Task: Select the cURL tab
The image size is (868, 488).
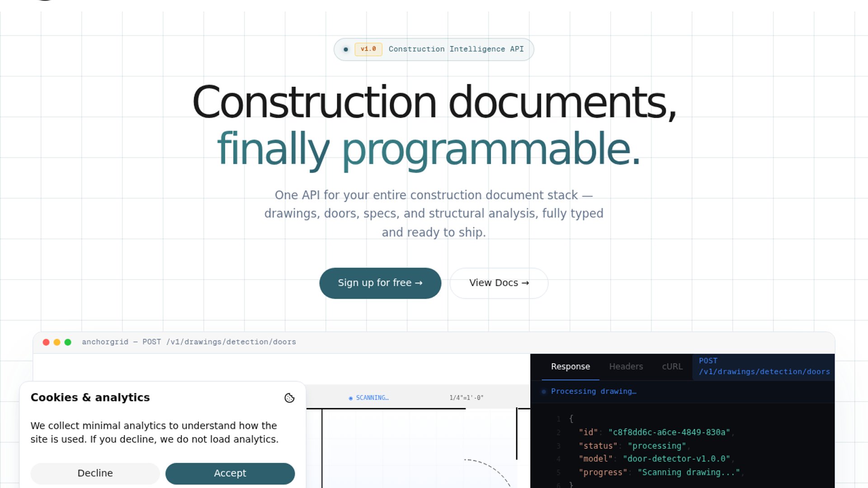Action: pyautogui.click(x=672, y=366)
